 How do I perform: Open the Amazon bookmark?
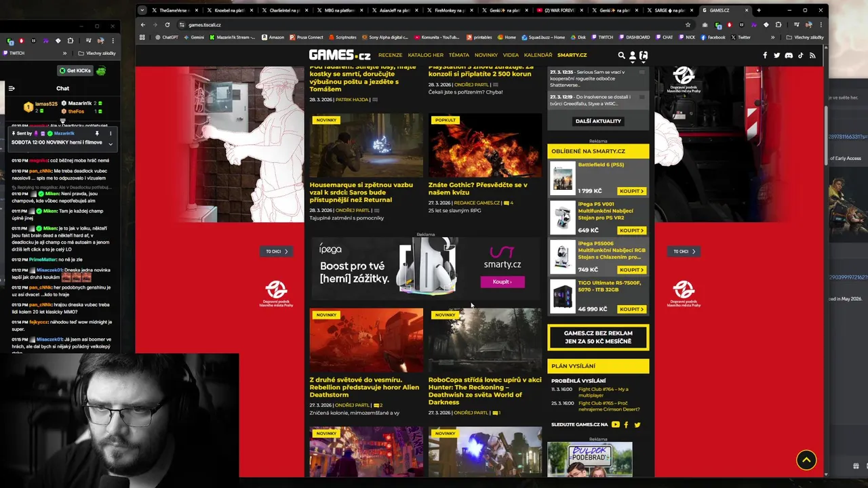tap(273, 37)
